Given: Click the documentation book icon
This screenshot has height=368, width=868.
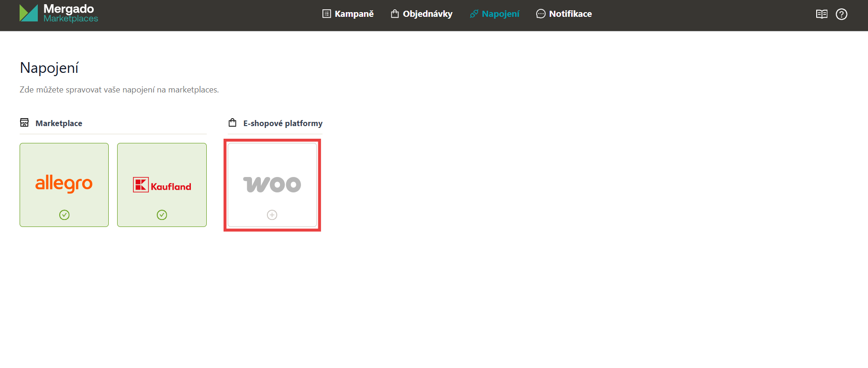Looking at the screenshot, I should pyautogui.click(x=822, y=14).
